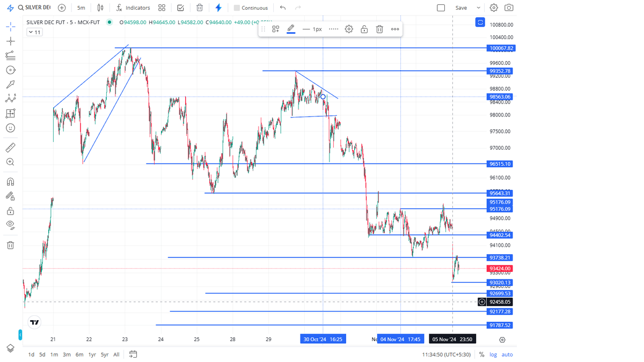This screenshot has width=644, height=362.
Task: Click the plus button at 92458.05 price
Action: pos(482,302)
